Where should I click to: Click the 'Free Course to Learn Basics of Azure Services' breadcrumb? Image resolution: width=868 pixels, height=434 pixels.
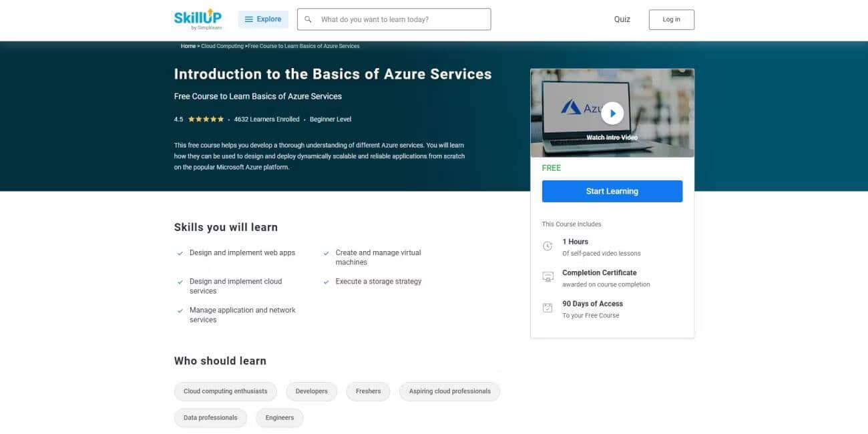[304, 46]
